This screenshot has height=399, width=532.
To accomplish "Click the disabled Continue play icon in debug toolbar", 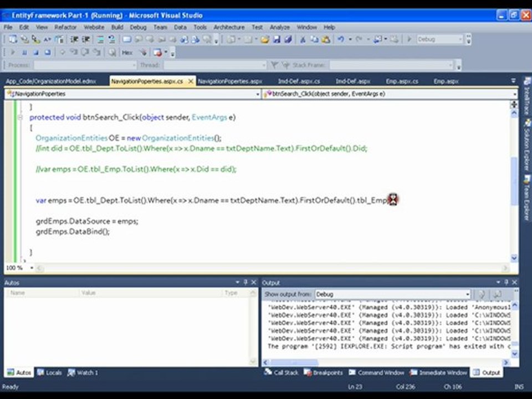I will click(x=13, y=52).
